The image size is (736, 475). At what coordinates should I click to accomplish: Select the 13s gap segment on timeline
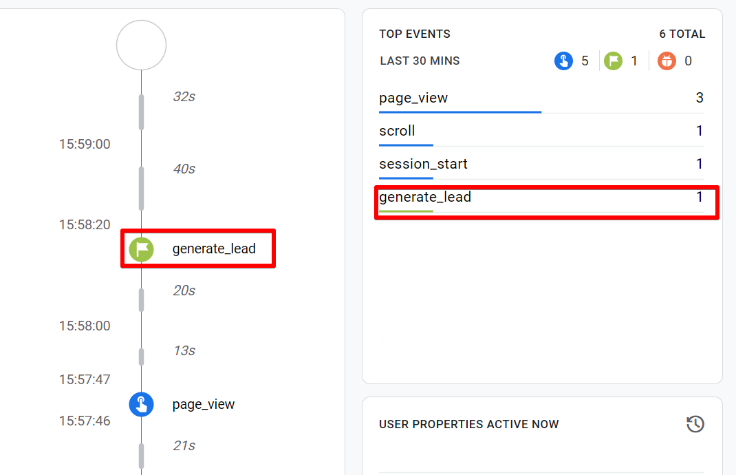142,356
